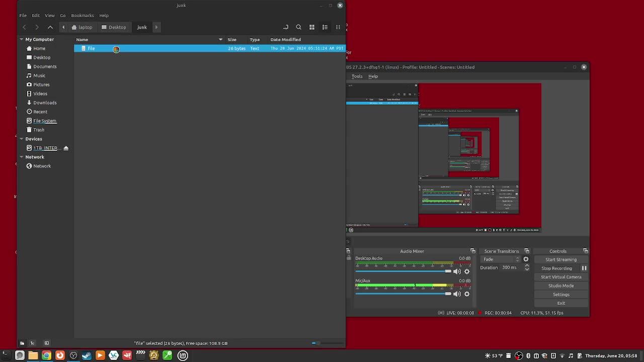
Task: Enable Studio Mode
Action: 561,286
